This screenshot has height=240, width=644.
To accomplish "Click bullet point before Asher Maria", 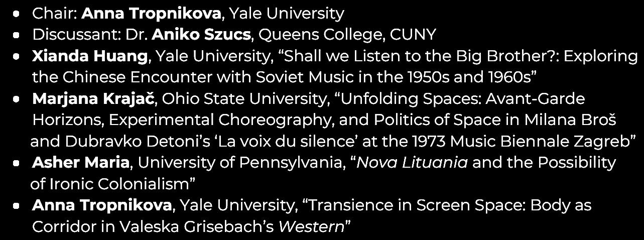I will [17, 163].
